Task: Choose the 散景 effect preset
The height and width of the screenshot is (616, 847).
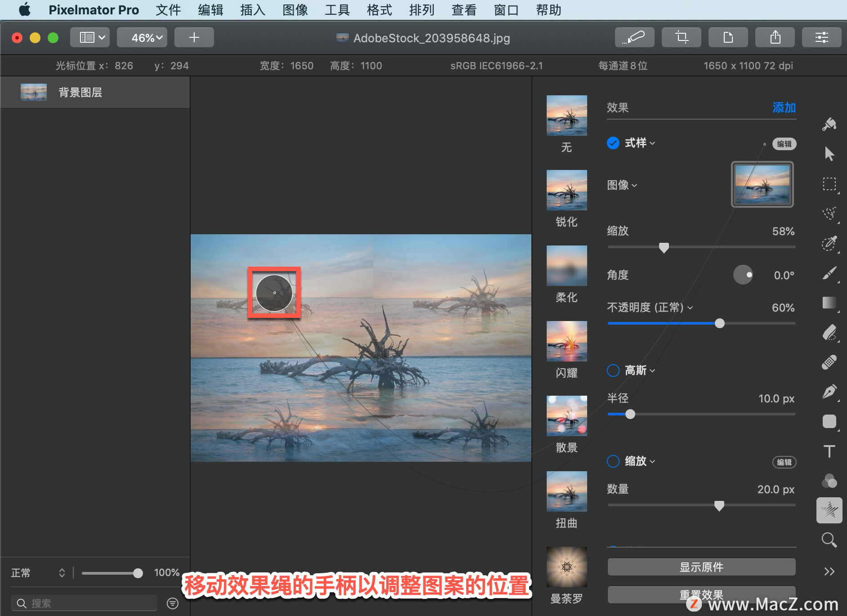Action: 566,424
